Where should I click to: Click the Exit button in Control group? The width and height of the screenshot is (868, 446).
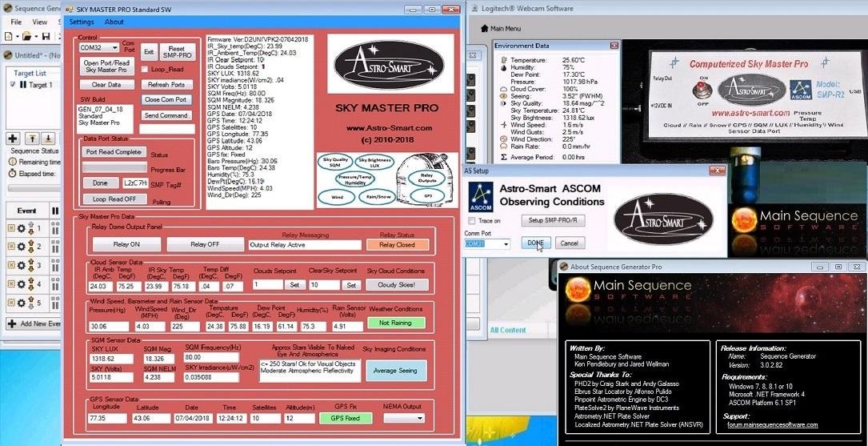click(148, 52)
